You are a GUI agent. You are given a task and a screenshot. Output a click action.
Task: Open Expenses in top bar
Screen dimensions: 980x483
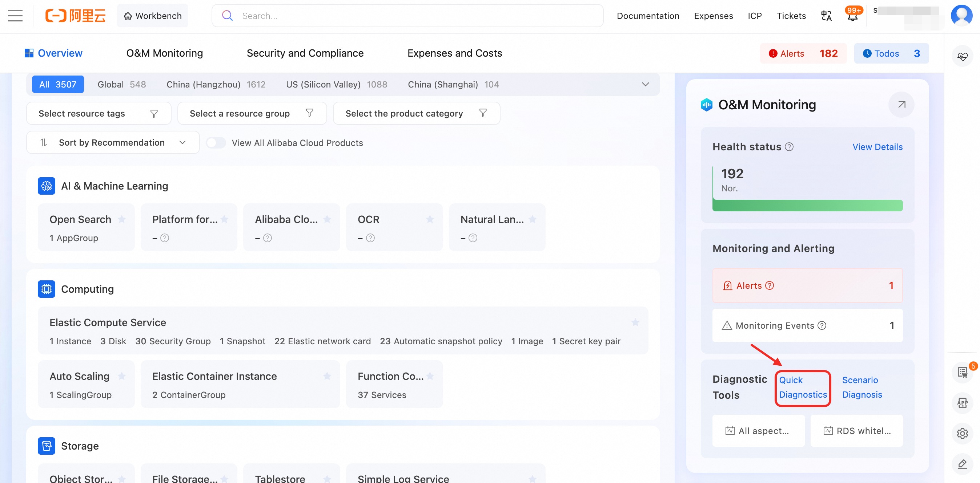[713, 16]
